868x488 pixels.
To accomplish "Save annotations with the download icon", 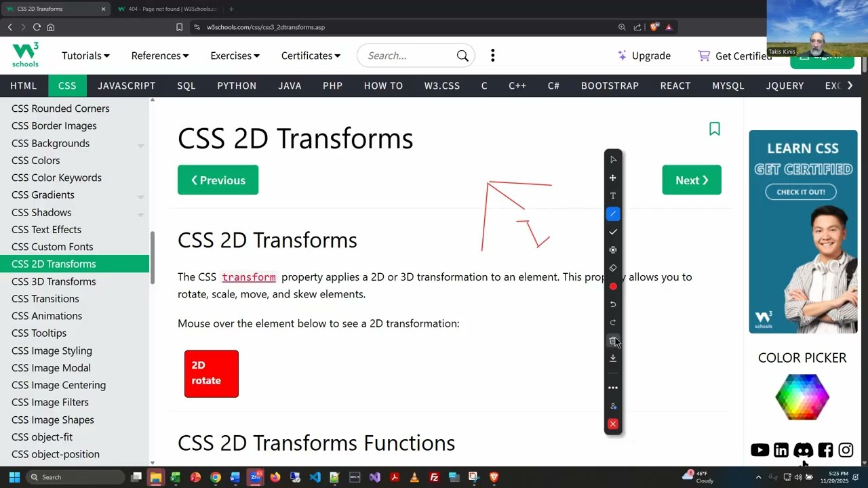I will point(613,358).
